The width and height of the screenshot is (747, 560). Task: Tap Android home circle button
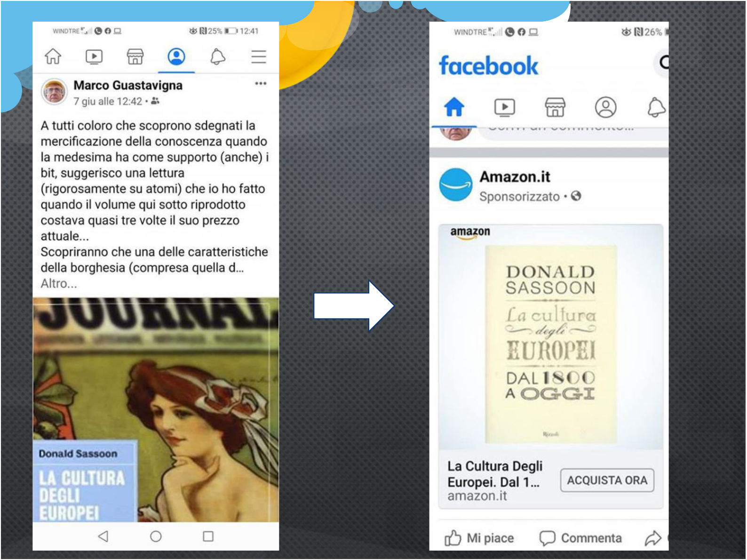tap(156, 536)
